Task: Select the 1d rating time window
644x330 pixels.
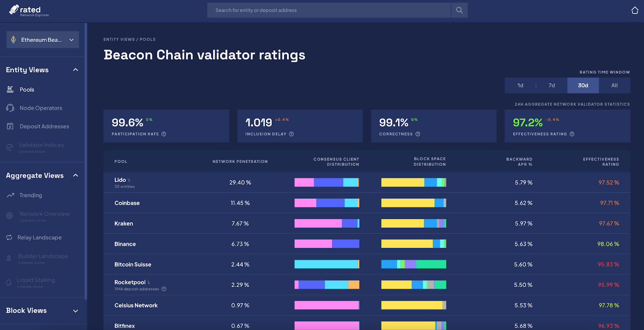Action: tap(520, 85)
